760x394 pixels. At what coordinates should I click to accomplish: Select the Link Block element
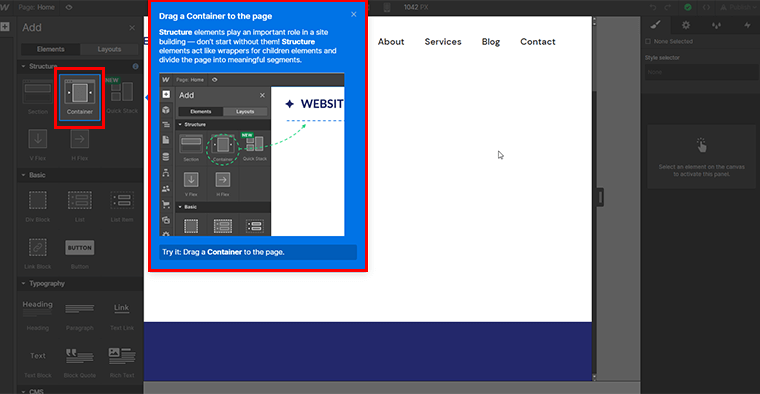[38, 253]
